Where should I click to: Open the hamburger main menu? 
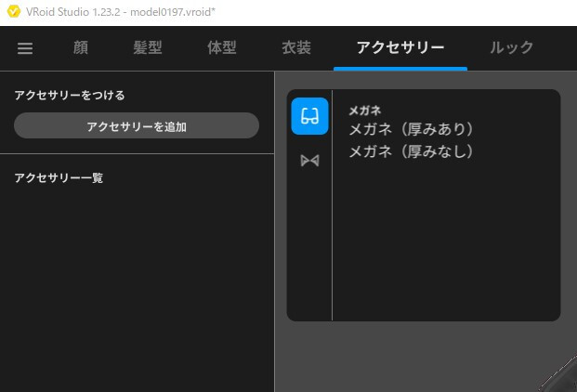point(25,48)
